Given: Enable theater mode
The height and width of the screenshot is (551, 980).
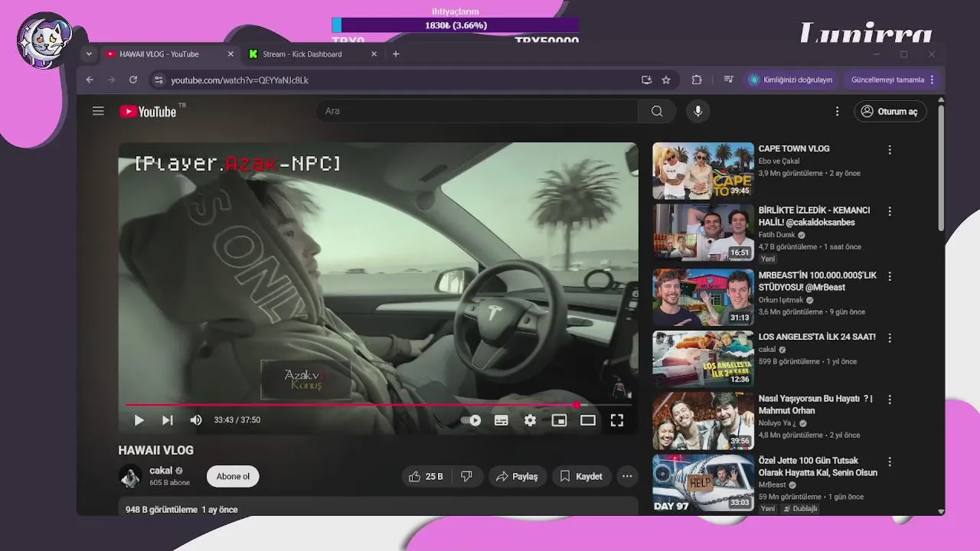Looking at the screenshot, I should coord(588,420).
